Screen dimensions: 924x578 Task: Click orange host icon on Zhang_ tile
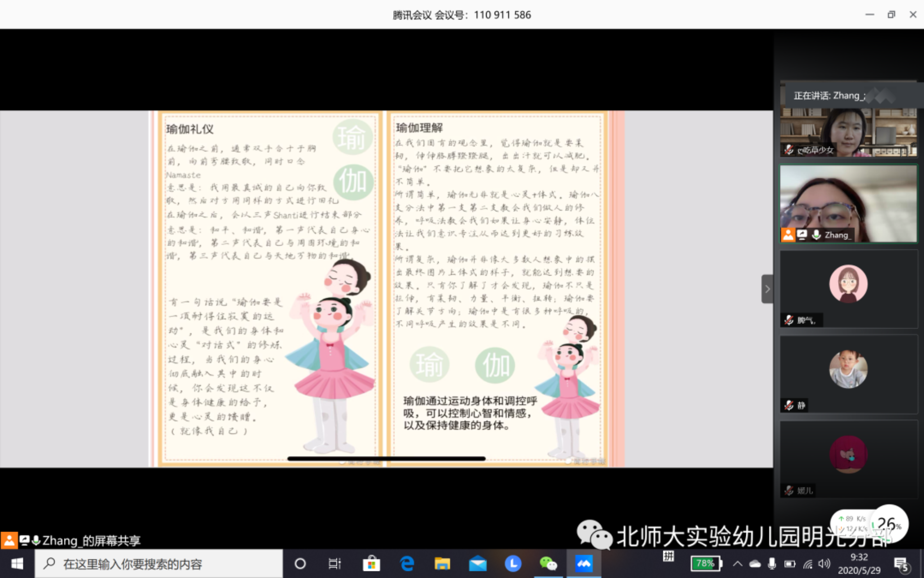(x=788, y=235)
